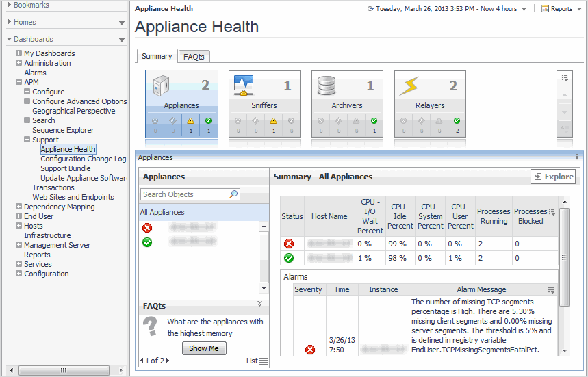Screen dimensions: 588x377
Task: Click the Show Me button
Action: click(204, 348)
